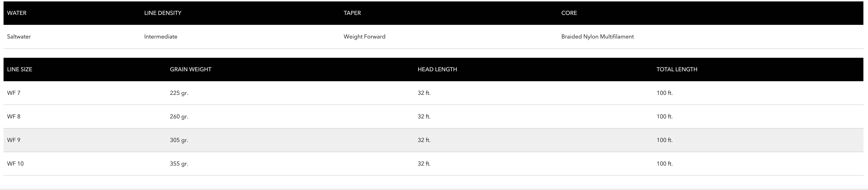This screenshot has width=868, height=190.
Task: Click the TOTAL LENGTH column header
Action: pyautogui.click(x=677, y=69)
